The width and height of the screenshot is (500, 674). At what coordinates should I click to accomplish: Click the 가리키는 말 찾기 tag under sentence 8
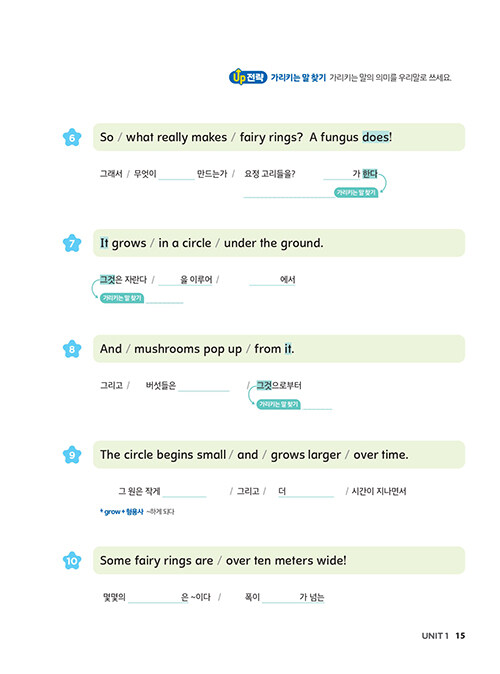coord(279,404)
